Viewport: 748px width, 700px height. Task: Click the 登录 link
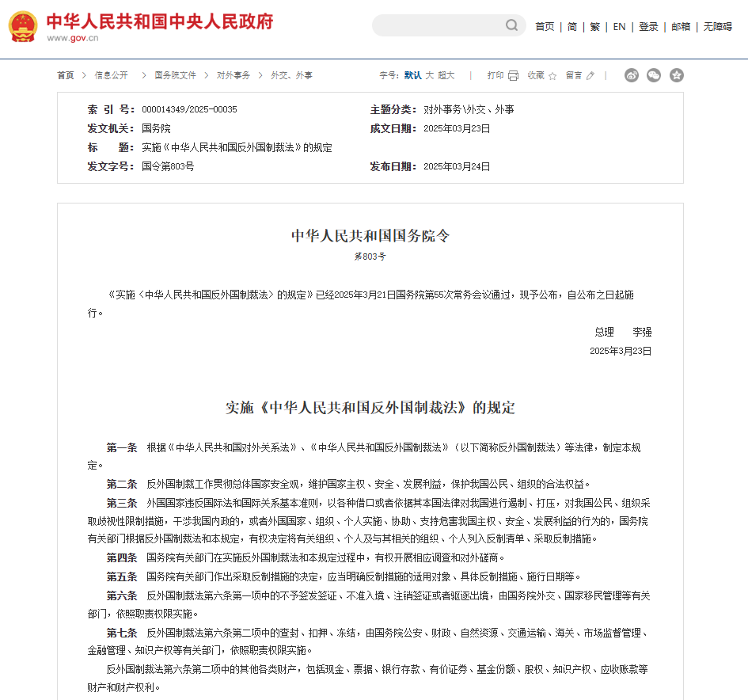(648, 25)
